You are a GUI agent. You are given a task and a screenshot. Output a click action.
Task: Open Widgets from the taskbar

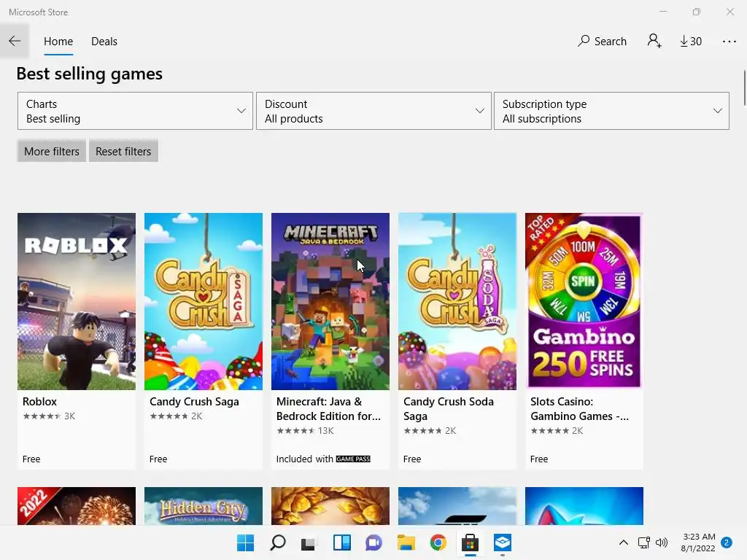point(342,542)
